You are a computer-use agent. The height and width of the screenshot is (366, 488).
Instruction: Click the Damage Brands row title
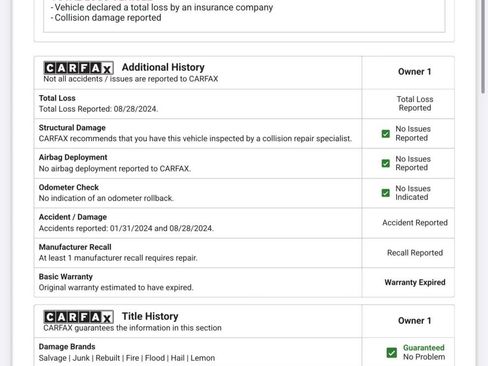coord(67,347)
